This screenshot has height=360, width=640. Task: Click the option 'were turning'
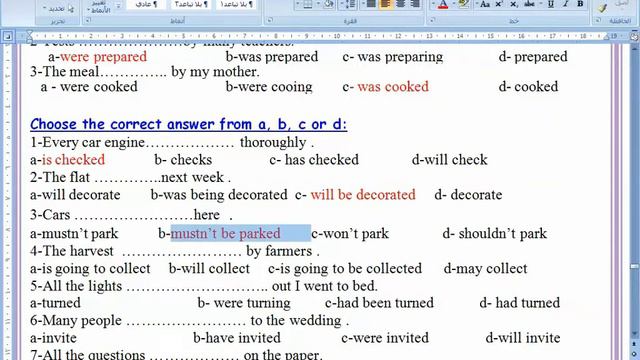coord(252,303)
